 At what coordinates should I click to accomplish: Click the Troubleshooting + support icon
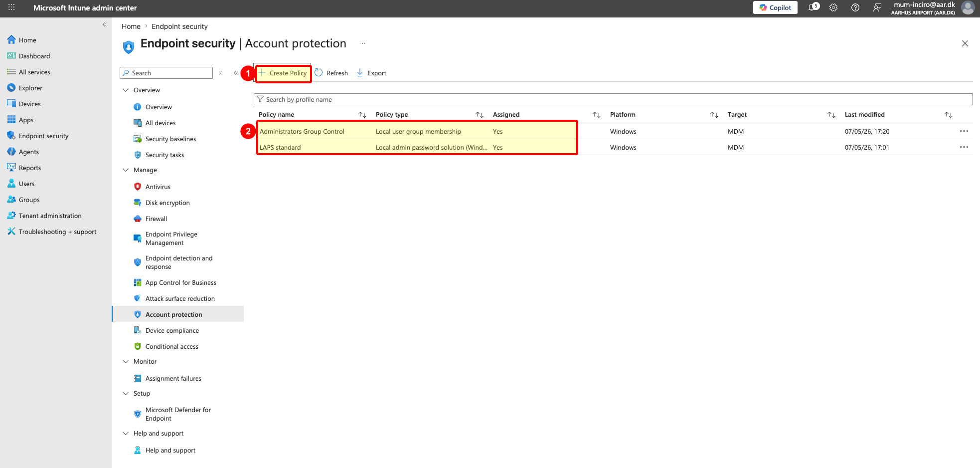point(11,232)
